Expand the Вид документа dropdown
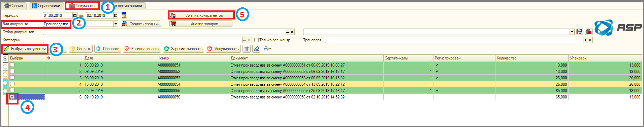The width and height of the screenshot is (644, 127). click(x=116, y=24)
